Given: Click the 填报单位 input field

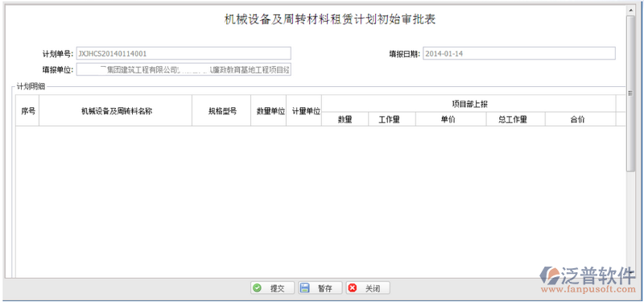Looking at the screenshot, I should coord(184,70).
